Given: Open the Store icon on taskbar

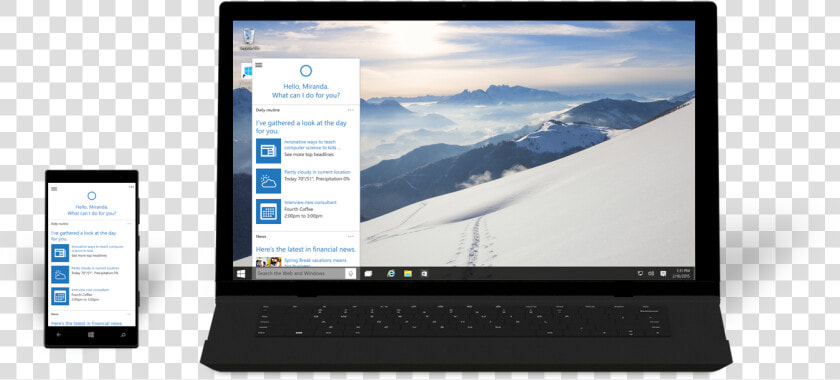Looking at the screenshot, I should coord(424,273).
